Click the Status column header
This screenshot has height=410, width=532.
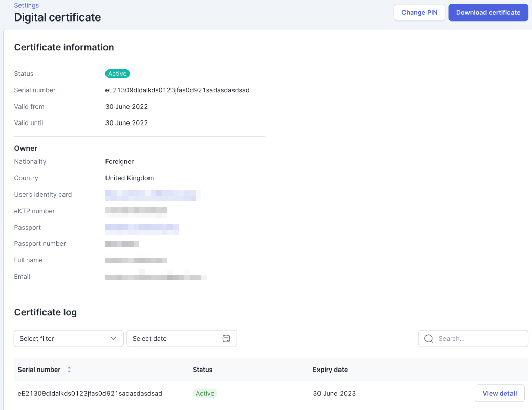(202, 370)
